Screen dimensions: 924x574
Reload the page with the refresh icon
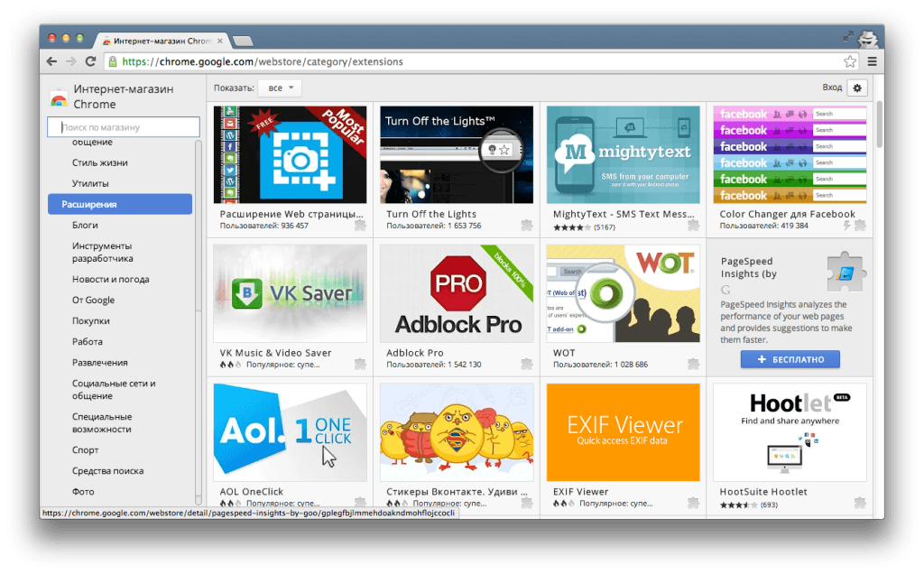tap(90, 61)
